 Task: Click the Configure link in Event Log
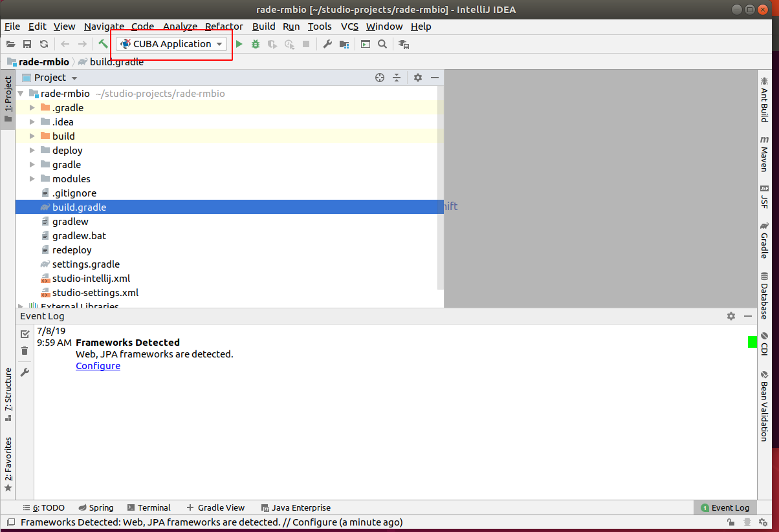point(98,366)
